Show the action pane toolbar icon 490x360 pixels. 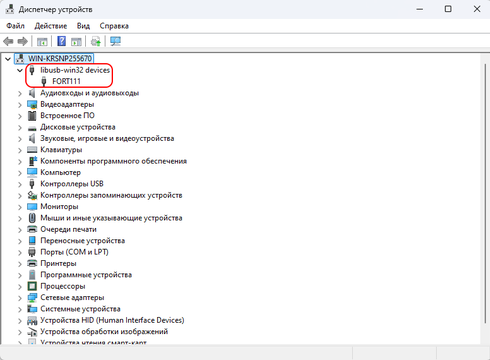click(x=76, y=42)
